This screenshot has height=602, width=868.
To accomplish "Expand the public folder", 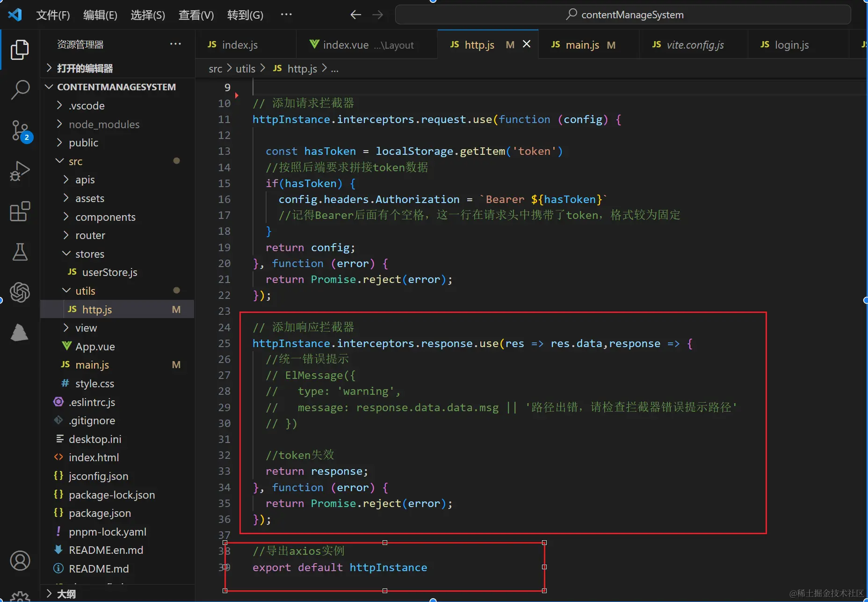I will pyautogui.click(x=117, y=143).
